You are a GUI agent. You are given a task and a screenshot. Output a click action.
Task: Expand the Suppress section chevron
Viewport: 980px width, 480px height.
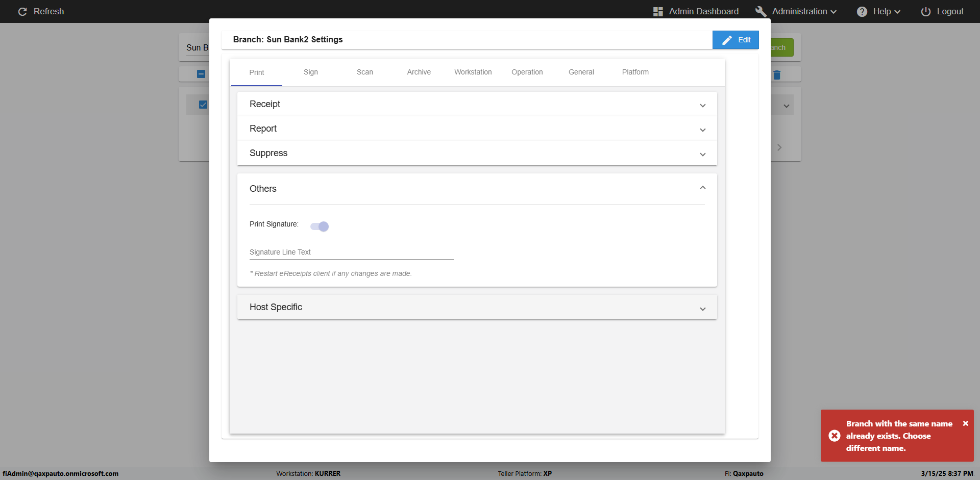(702, 154)
